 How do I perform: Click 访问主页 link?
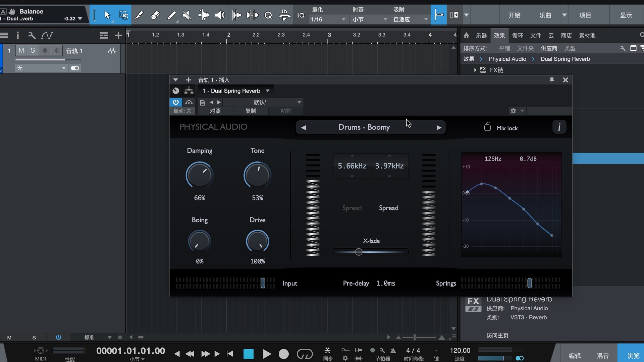pos(497,335)
